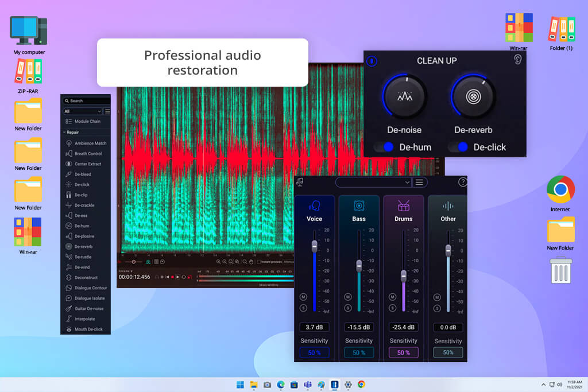Open the De-clip module
Screen dimensions: 588x392
[x=78, y=195]
